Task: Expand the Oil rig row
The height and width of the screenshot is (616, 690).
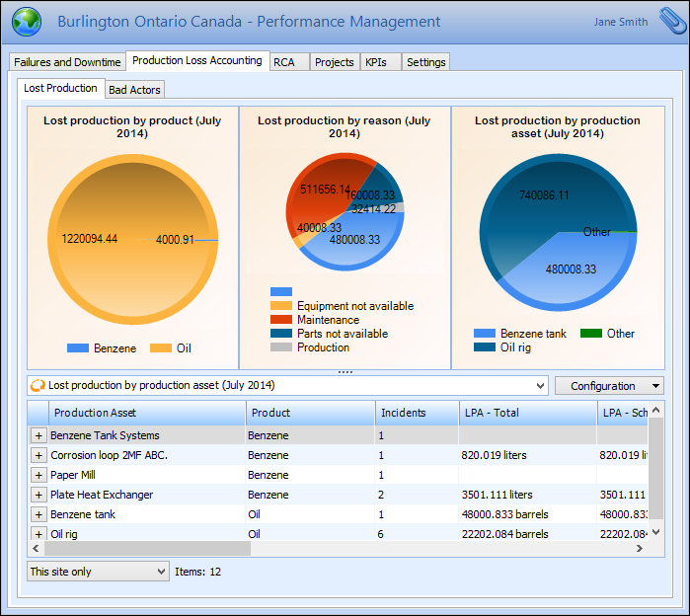Action: (x=38, y=534)
